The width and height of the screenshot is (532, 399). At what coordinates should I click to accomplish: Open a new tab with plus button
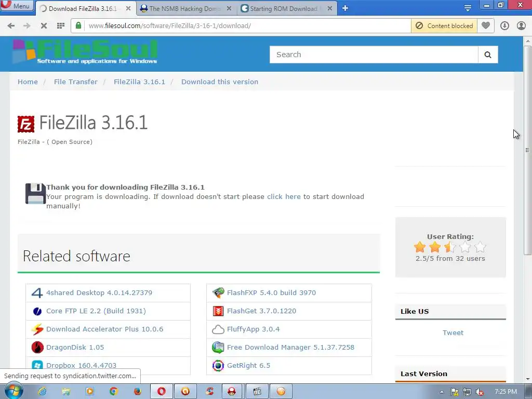(x=345, y=8)
